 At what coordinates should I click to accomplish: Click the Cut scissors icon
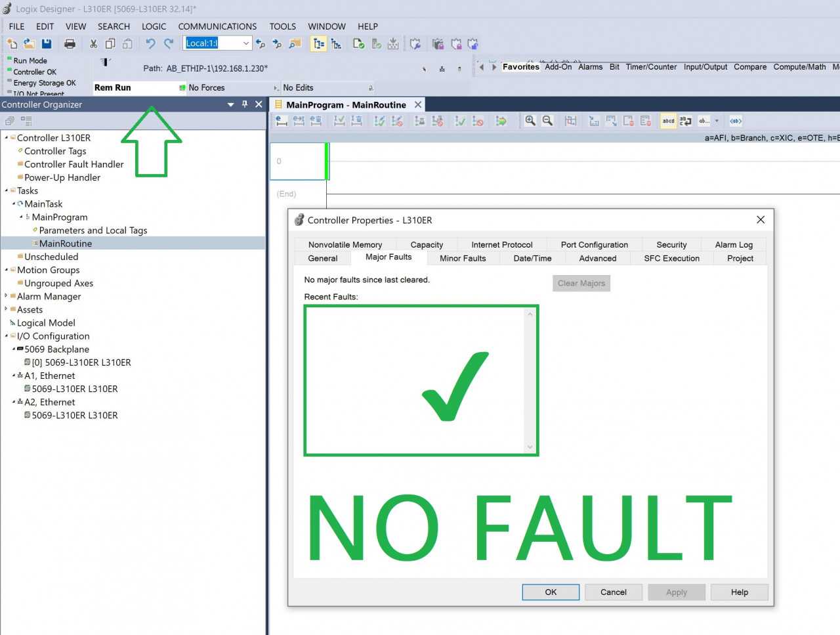point(93,43)
